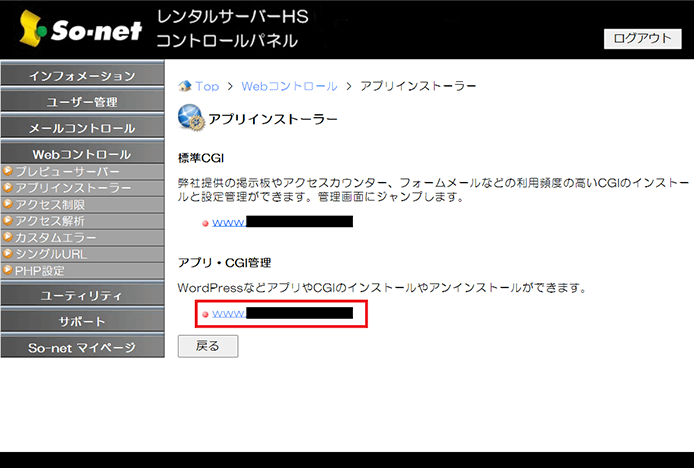Viewport: 694px width, 468px height.
Task: Select プレビューサーバー in the sidebar
Action: 66,172
